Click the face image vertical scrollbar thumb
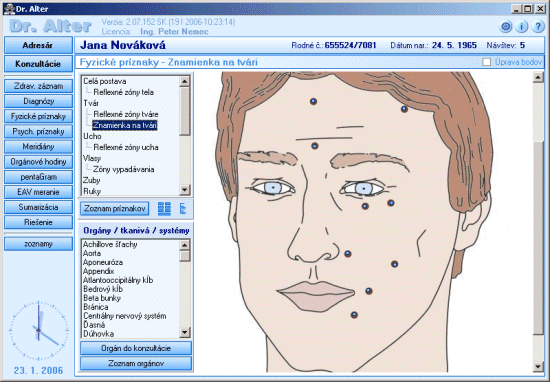Viewport: 550px width, 382px height. coord(538,237)
